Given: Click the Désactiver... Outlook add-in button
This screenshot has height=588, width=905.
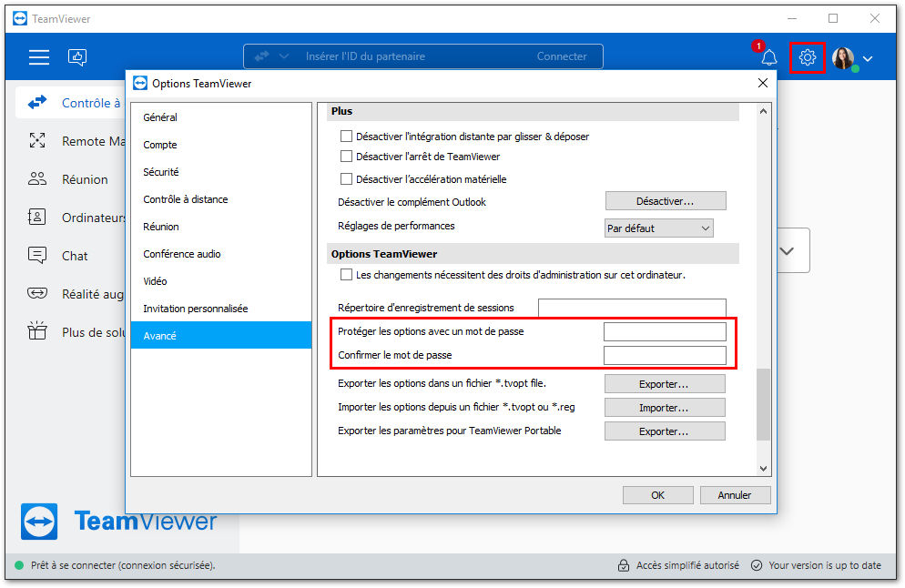Looking at the screenshot, I should 665,201.
